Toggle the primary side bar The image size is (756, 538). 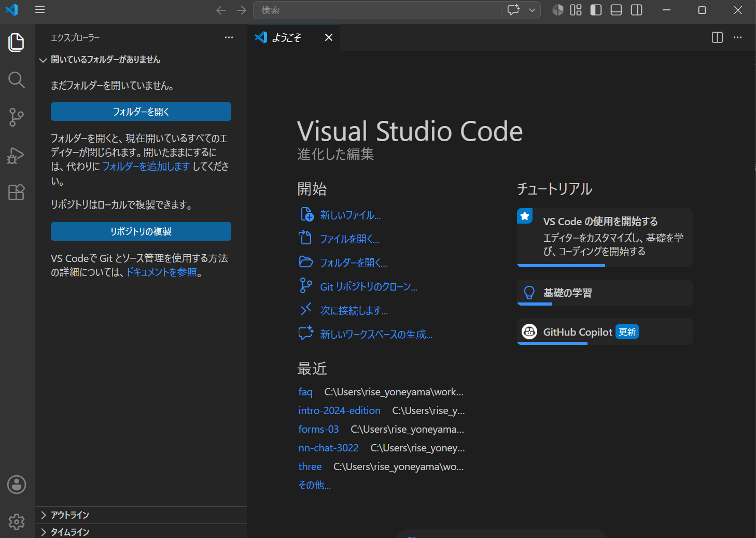pyautogui.click(x=596, y=10)
